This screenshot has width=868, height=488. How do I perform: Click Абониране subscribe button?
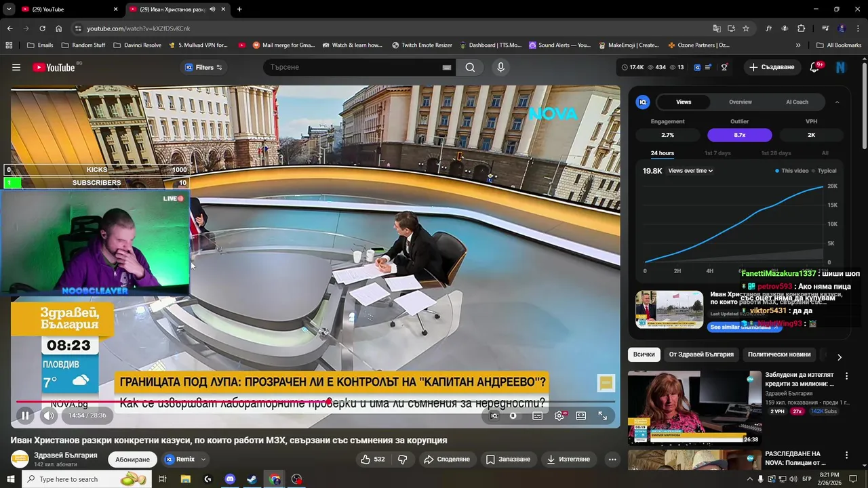[132, 460]
